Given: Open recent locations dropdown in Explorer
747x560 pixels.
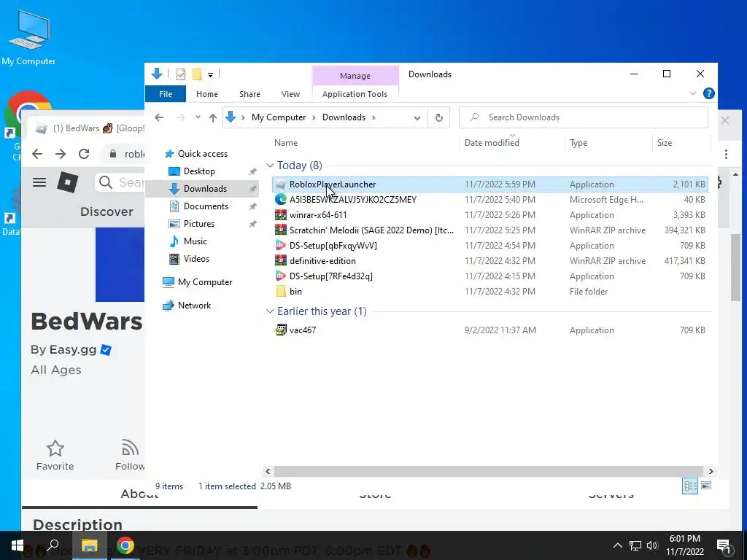Looking at the screenshot, I should pyautogui.click(x=198, y=117).
